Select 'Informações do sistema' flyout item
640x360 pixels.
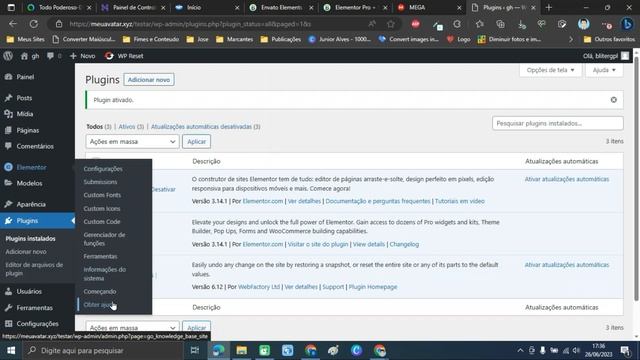104,274
